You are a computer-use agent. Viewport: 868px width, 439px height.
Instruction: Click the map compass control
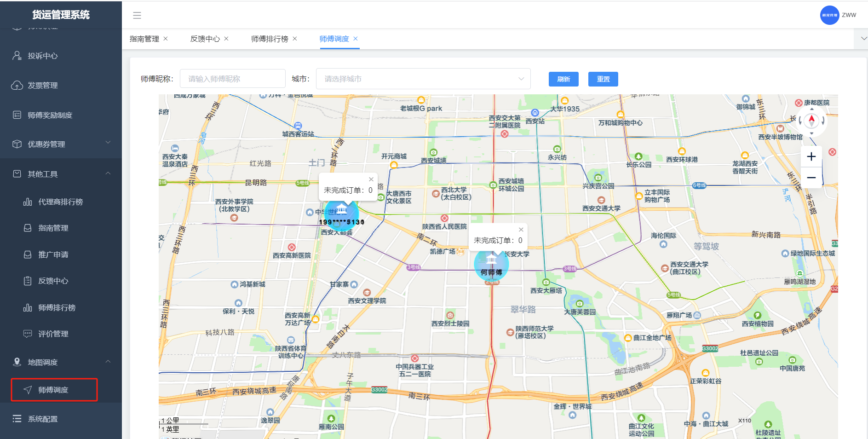click(811, 121)
